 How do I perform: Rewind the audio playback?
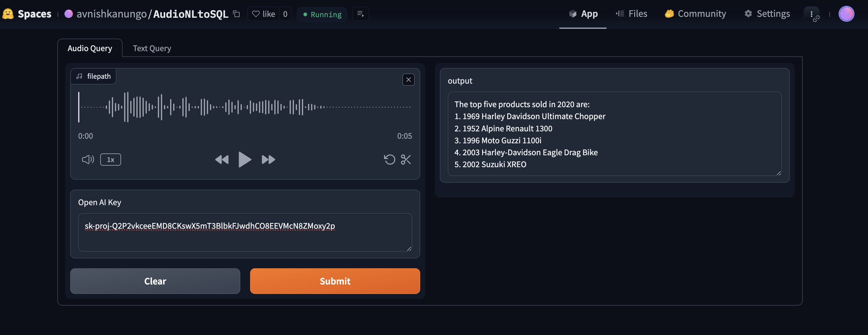(222, 159)
